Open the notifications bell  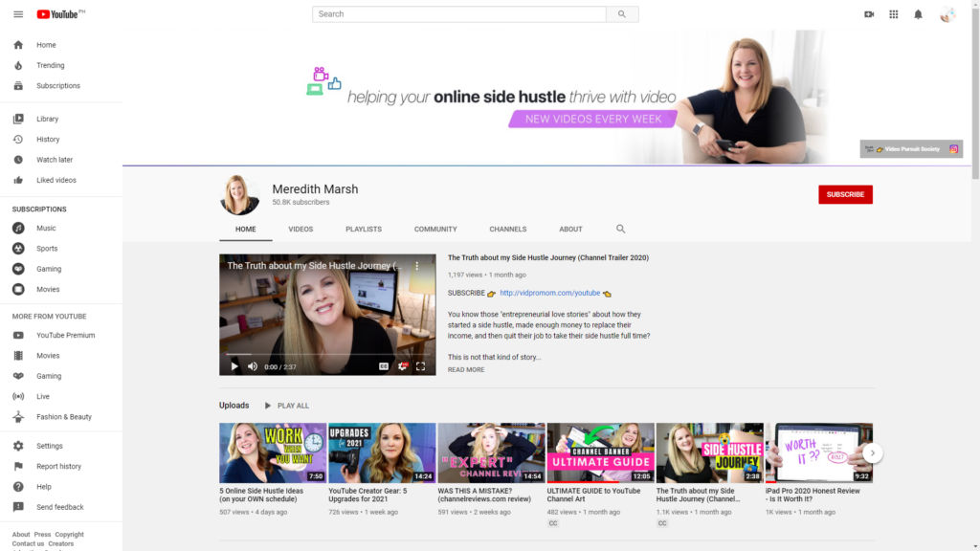click(918, 13)
